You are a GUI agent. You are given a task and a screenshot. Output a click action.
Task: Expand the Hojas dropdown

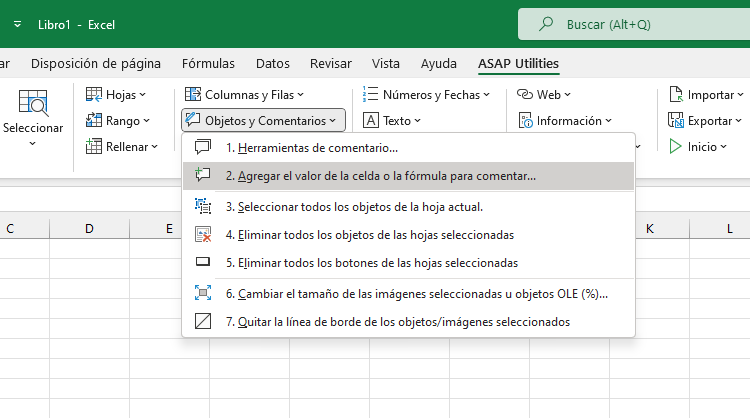point(143,95)
